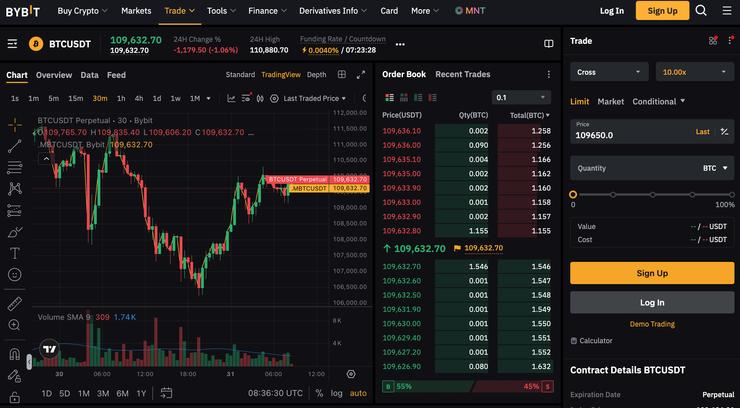The height and width of the screenshot is (408, 740).
Task: Open the three-dot ticker details menu
Action: click(400, 44)
